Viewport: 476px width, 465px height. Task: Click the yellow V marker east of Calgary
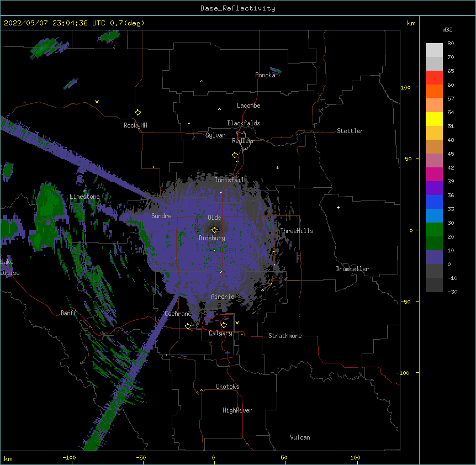coord(237,323)
